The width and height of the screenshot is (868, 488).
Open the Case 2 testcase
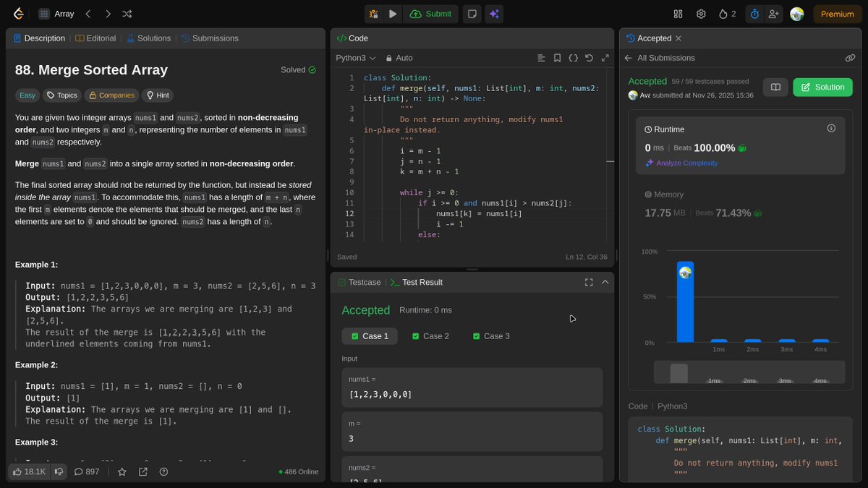pyautogui.click(x=430, y=336)
